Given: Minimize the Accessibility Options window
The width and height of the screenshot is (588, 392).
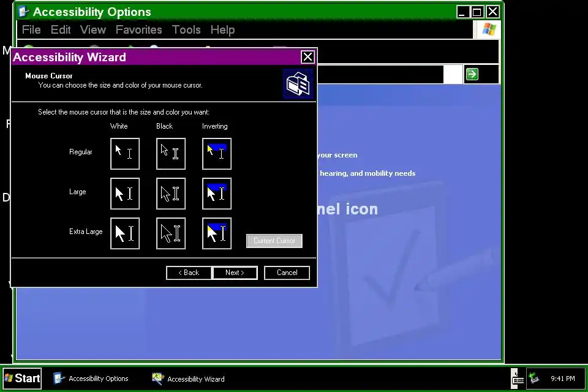Looking at the screenshot, I should (462, 12).
